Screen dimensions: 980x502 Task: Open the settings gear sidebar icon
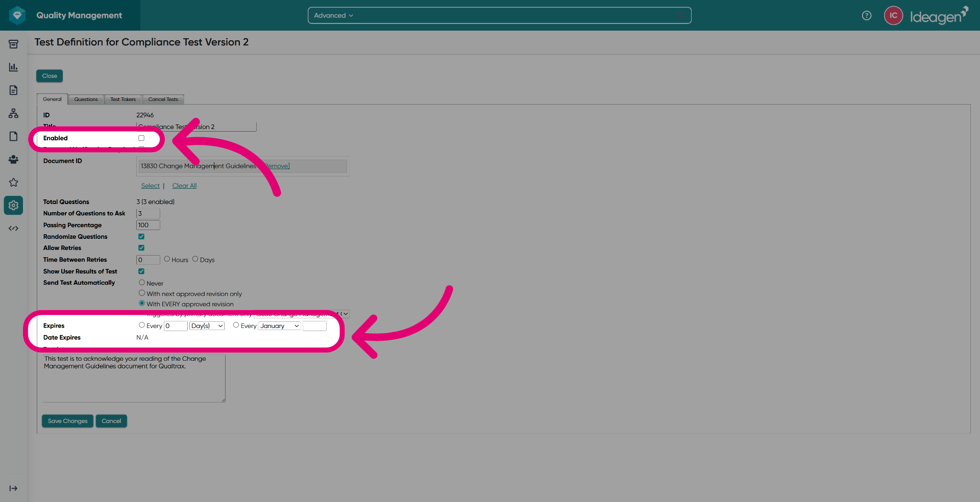(x=13, y=205)
